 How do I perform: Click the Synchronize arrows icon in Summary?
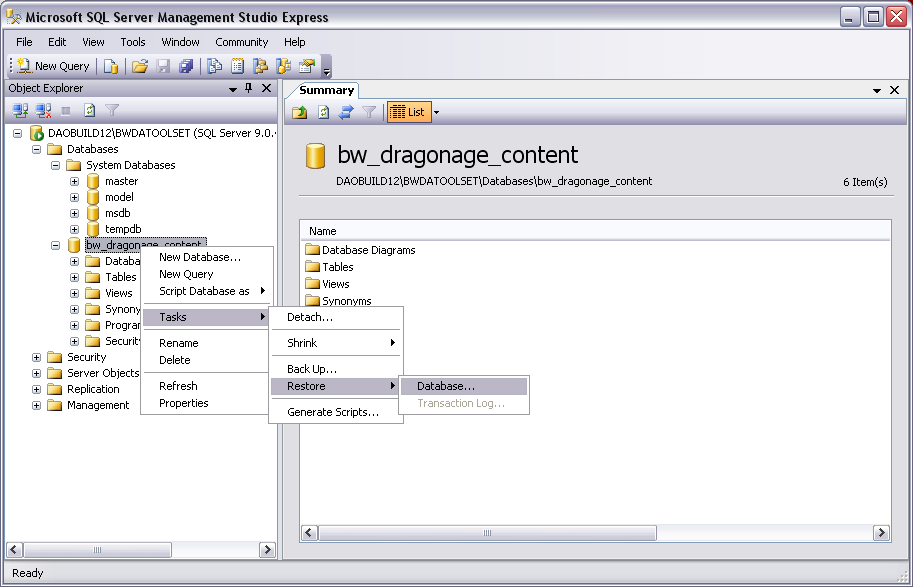click(x=346, y=112)
